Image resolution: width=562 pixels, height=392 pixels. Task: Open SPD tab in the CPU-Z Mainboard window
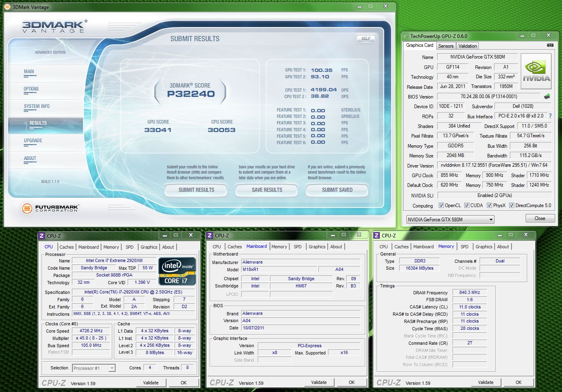click(x=297, y=247)
